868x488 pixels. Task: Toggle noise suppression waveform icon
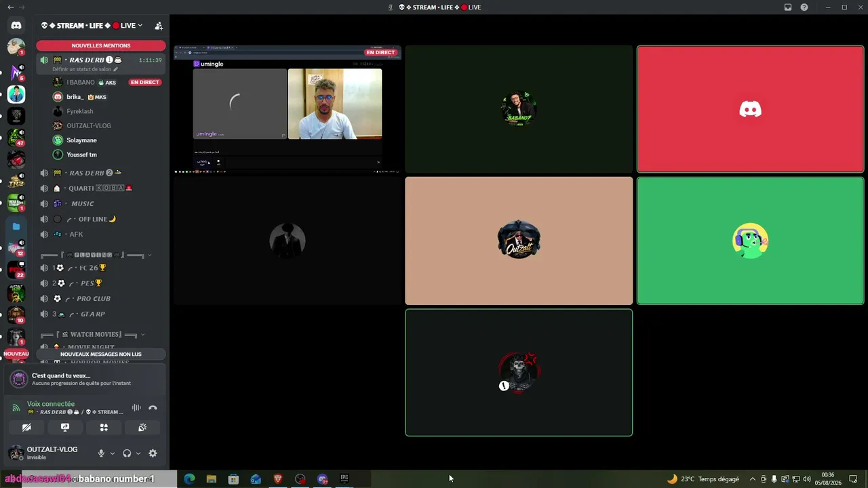pos(136,408)
